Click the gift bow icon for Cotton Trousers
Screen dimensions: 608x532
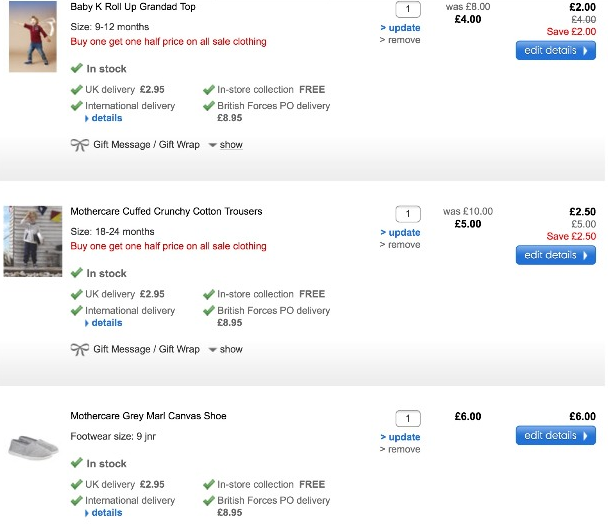[x=79, y=350]
